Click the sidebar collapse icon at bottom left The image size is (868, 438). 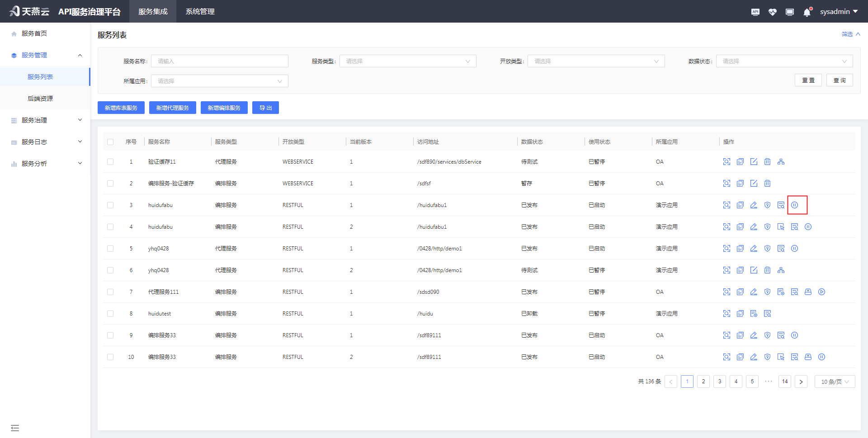[15, 428]
